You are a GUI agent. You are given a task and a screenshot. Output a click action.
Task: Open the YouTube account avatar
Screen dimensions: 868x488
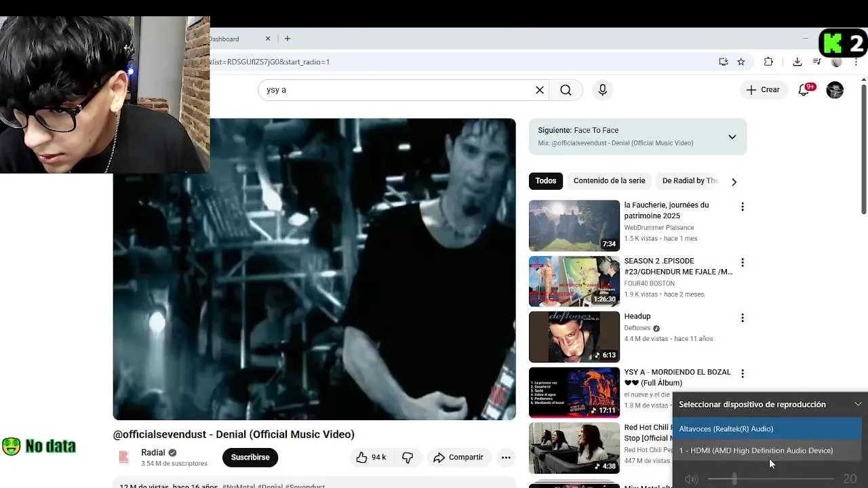[x=835, y=89]
